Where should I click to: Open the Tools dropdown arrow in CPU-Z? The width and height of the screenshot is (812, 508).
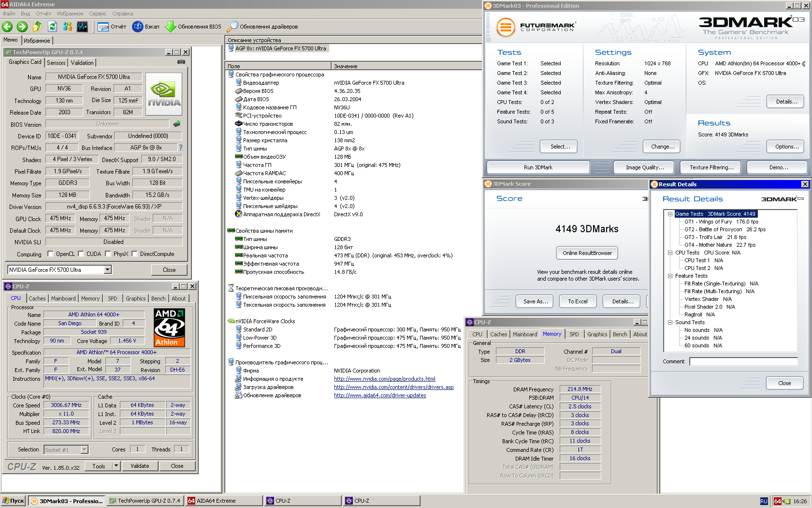point(116,466)
